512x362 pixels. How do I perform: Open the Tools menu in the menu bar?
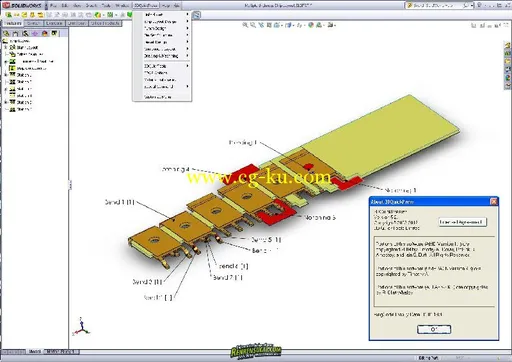[106, 6]
